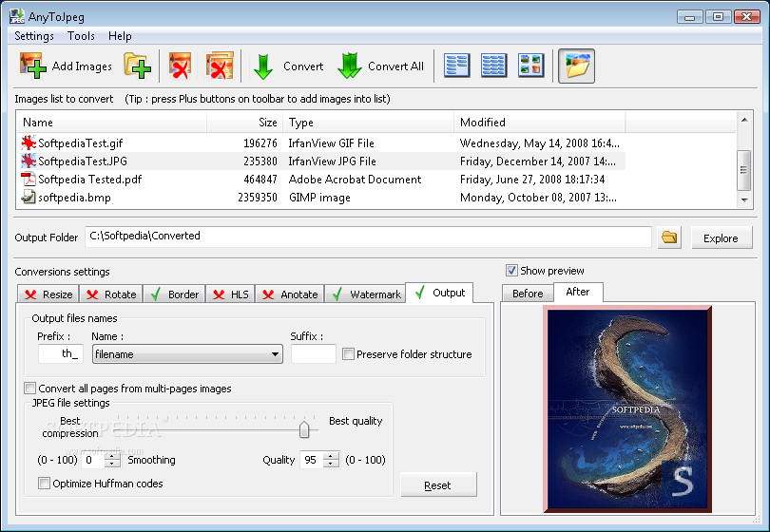Click image list scrollbar down arrow

pyautogui.click(x=744, y=199)
